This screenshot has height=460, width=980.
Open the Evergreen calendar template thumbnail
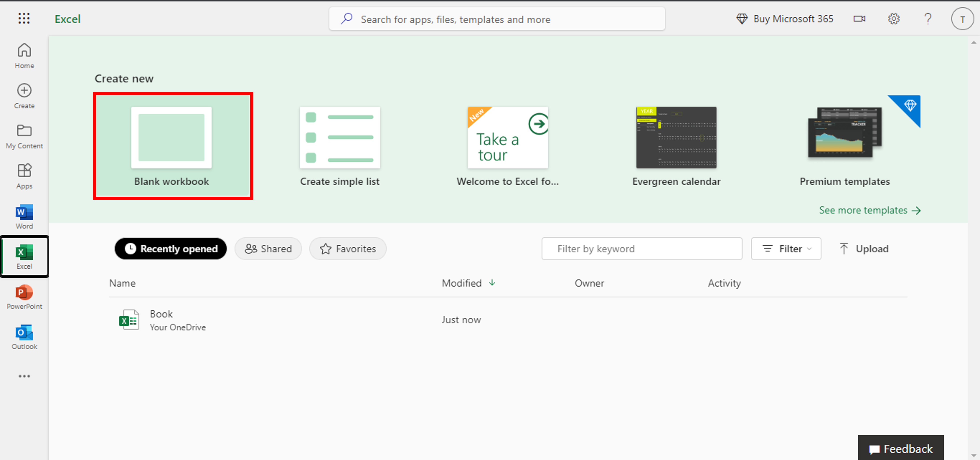tap(676, 138)
